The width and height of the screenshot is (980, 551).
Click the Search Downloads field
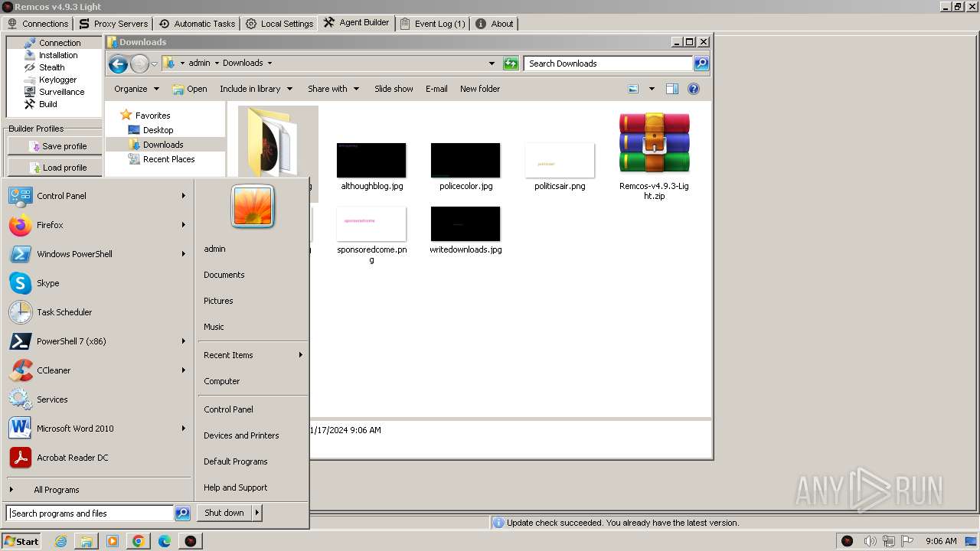click(609, 64)
